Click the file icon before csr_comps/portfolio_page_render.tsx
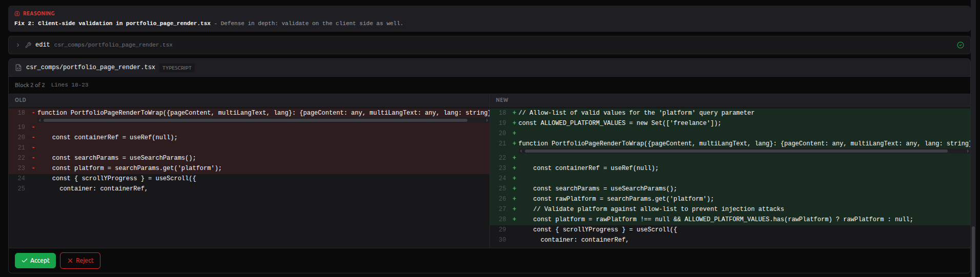Screen dimensions: 980x277 click(x=18, y=68)
